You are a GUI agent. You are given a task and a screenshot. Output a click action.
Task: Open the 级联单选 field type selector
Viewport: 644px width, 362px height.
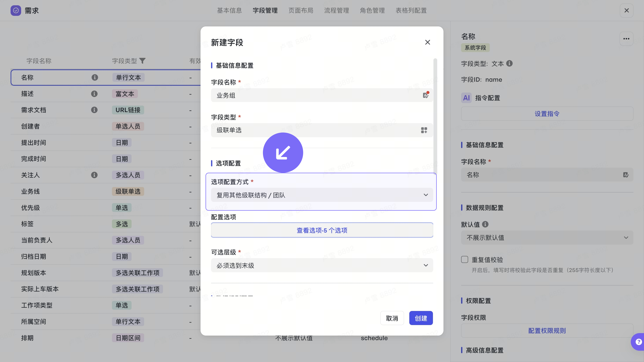click(x=322, y=130)
